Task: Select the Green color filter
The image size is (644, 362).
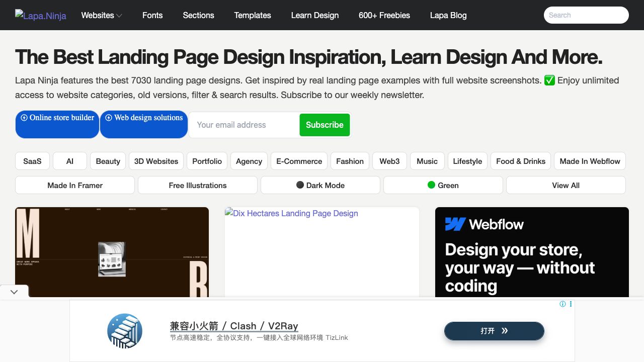Action: point(443,185)
